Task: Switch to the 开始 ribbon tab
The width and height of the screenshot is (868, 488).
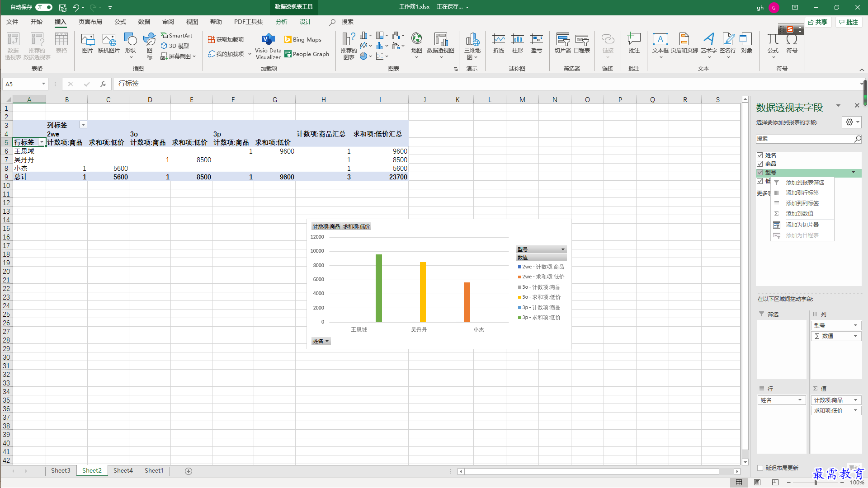Action: (x=37, y=22)
